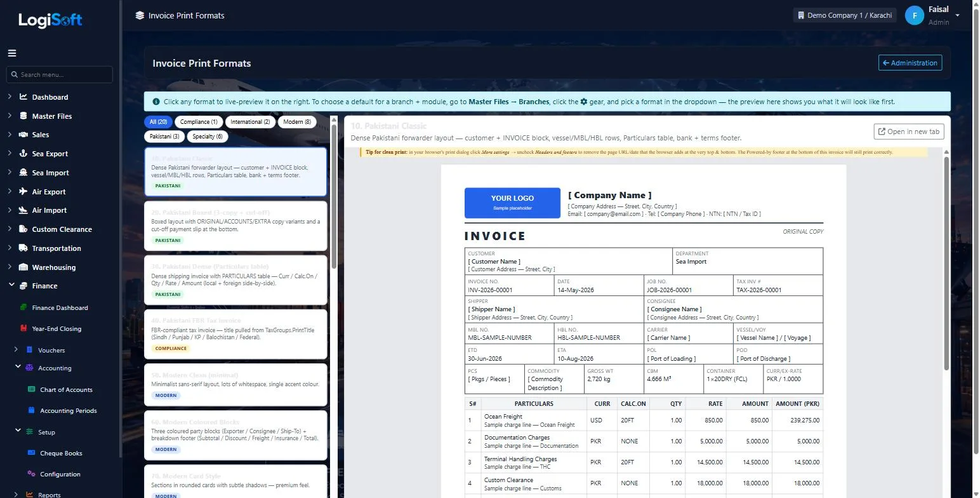Select the Specialty (6) filter tab
This screenshot has width=980, height=498.
tap(208, 137)
